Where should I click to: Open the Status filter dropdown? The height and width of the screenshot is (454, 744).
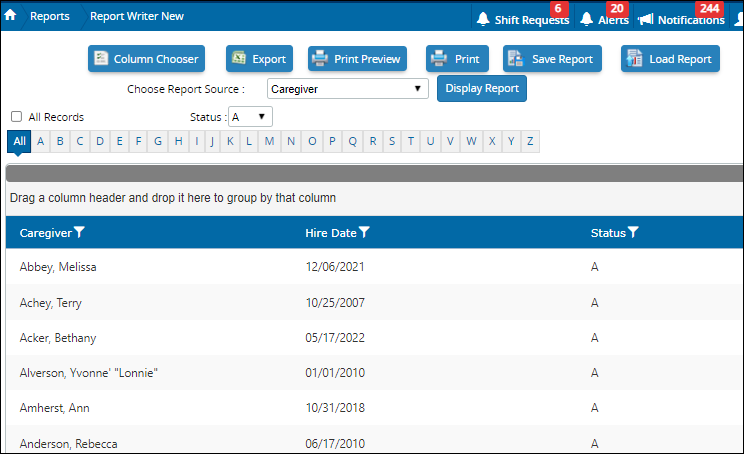click(x=251, y=117)
